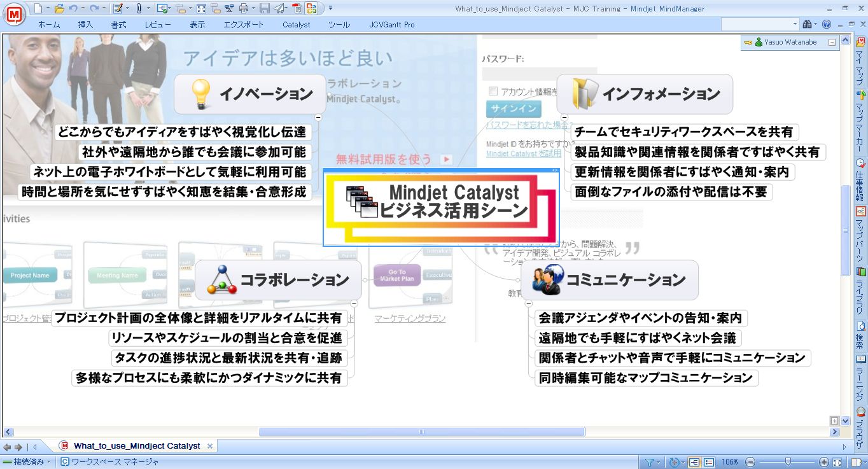868x469 pixels.
Task: Switch to map view in the status bar
Action: coord(694,462)
